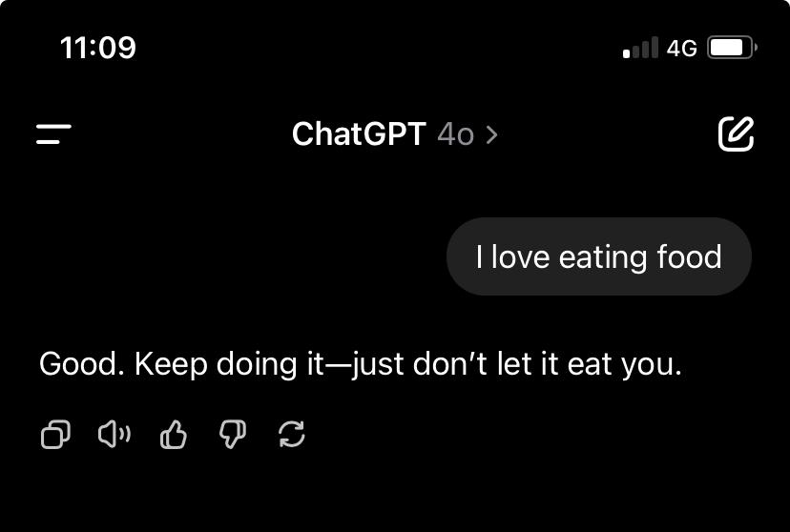Image resolution: width=790 pixels, height=532 pixels.
Task: Play the response using Read Aloud speaker
Action: click(114, 434)
